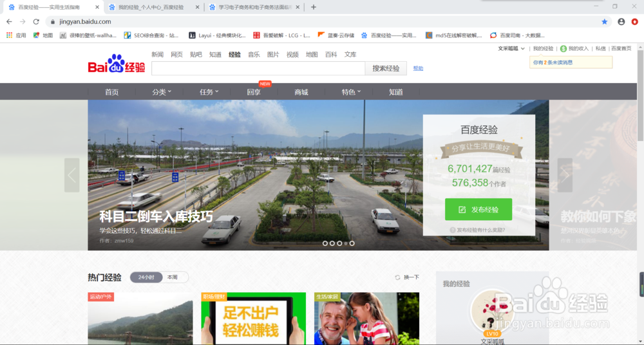
Task: Select the fifth carousel dot indicator
Action: pos(352,243)
